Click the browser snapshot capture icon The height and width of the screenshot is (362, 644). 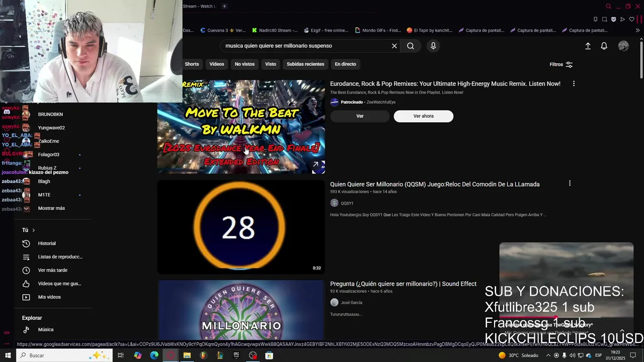click(x=604, y=19)
